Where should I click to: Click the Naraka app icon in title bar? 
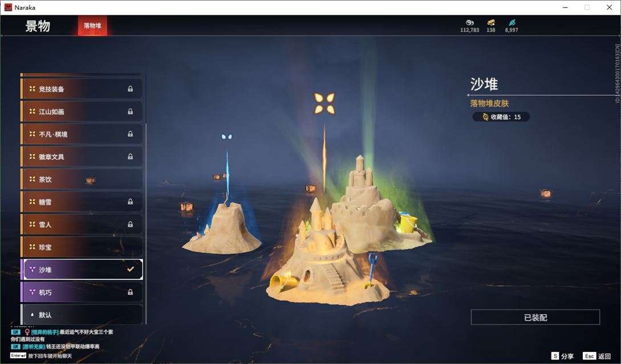(x=8, y=7)
